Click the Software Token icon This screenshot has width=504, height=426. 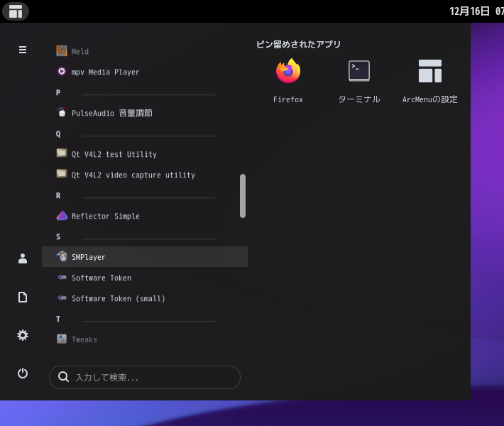tap(62, 277)
